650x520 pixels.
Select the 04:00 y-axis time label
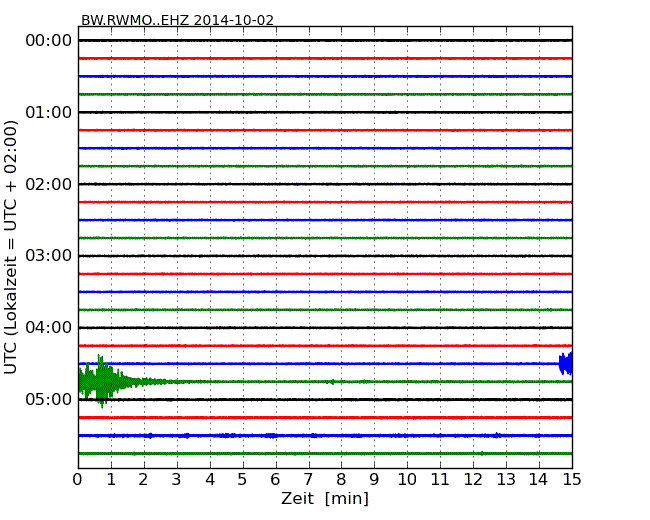pyautogui.click(x=49, y=328)
